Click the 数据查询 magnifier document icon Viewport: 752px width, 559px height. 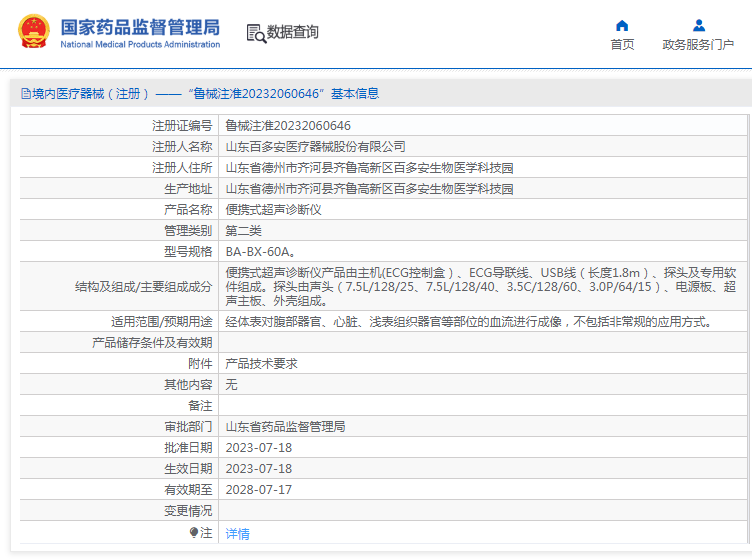click(256, 33)
